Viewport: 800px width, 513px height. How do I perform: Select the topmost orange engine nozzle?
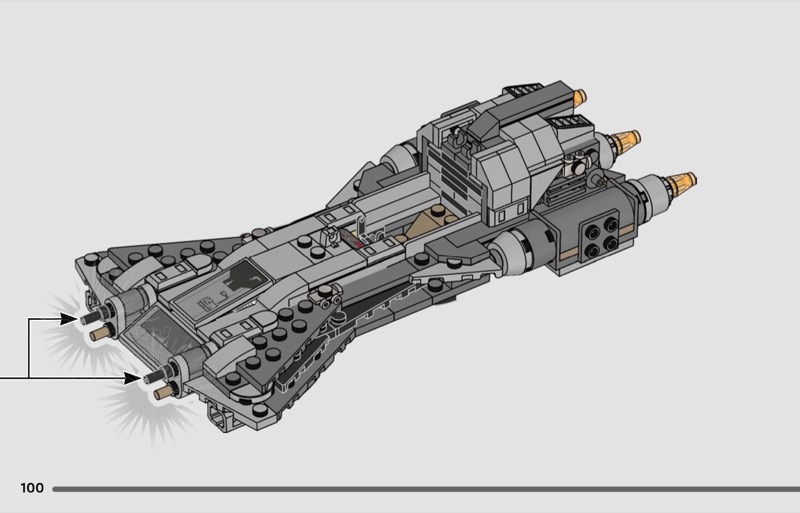(581, 97)
